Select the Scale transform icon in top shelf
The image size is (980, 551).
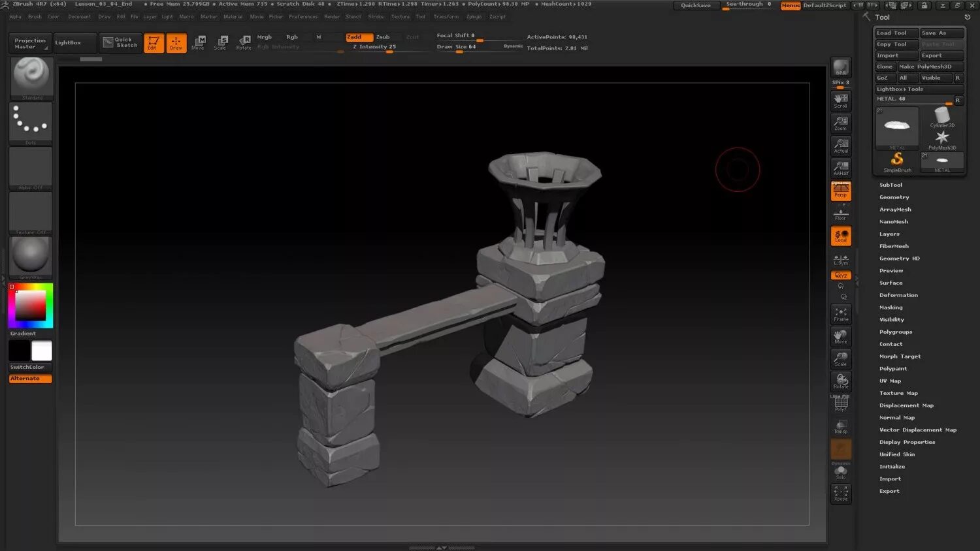click(x=221, y=43)
